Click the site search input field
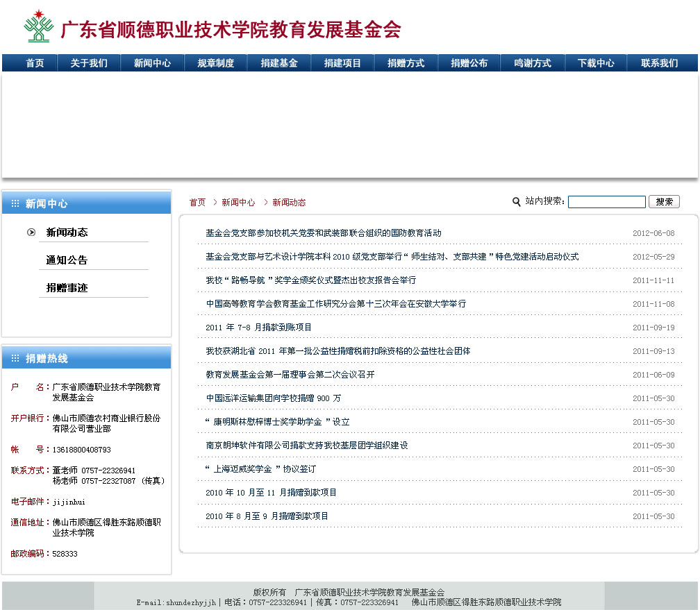700x610 pixels. click(606, 202)
